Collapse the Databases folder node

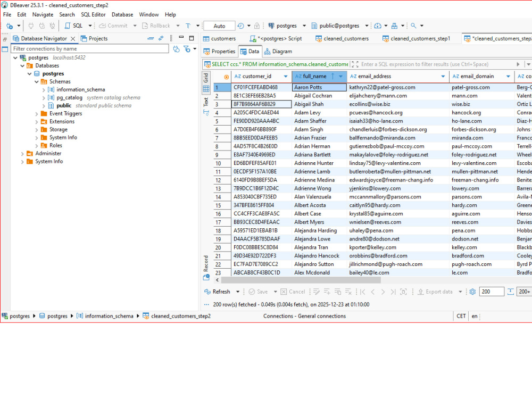coord(22,66)
